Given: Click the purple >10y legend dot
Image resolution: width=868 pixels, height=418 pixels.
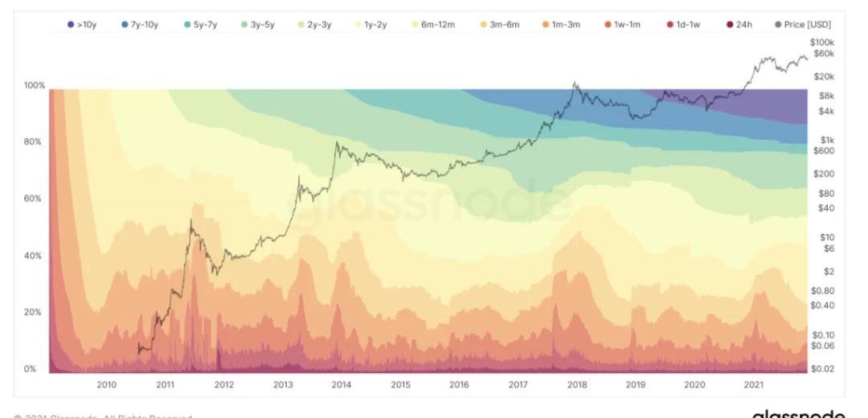Looking at the screenshot, I should pos(71,25).
